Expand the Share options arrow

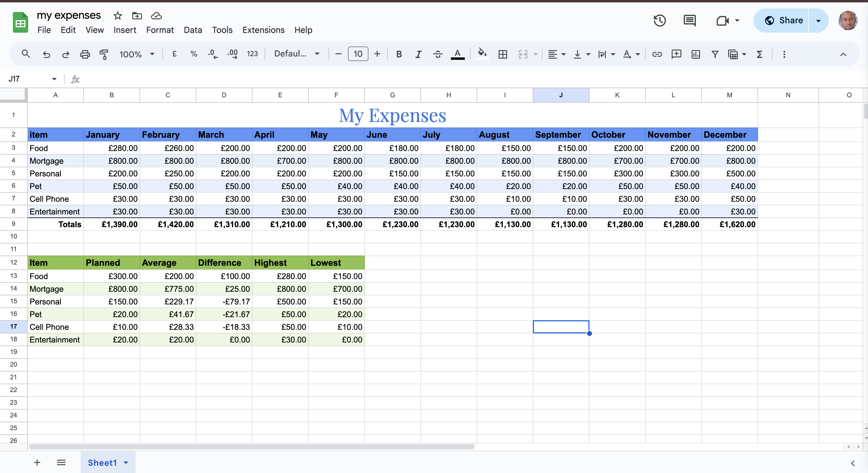click(818, 21)
